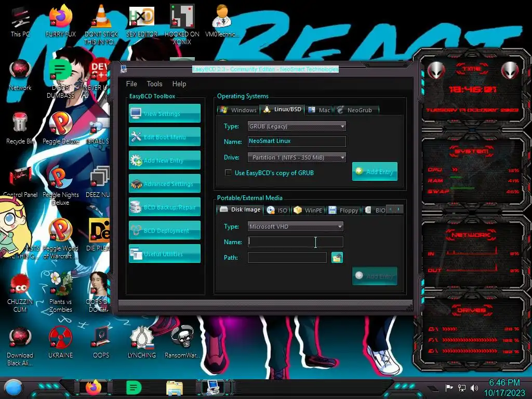Switch to the WinPE tab
The width and height of the screenshot is (532, 399).
308,210
